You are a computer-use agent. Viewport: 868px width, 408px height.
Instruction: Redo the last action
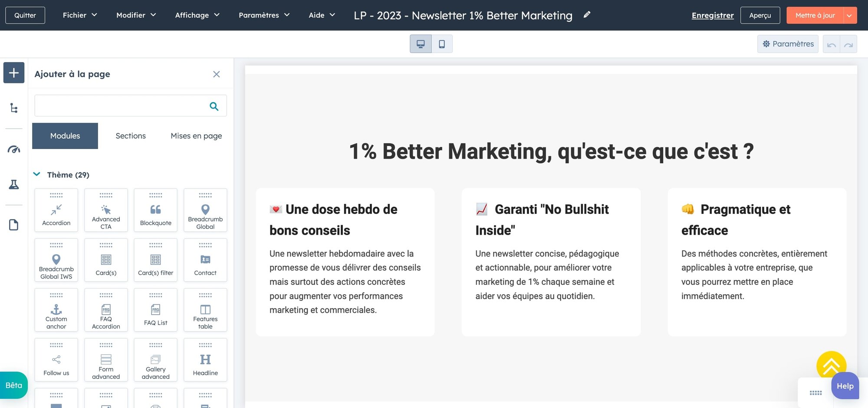[848, 44]
